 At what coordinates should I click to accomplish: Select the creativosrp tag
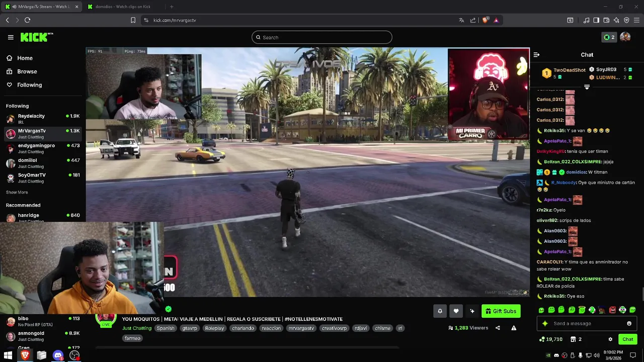(x=335, y=328)
